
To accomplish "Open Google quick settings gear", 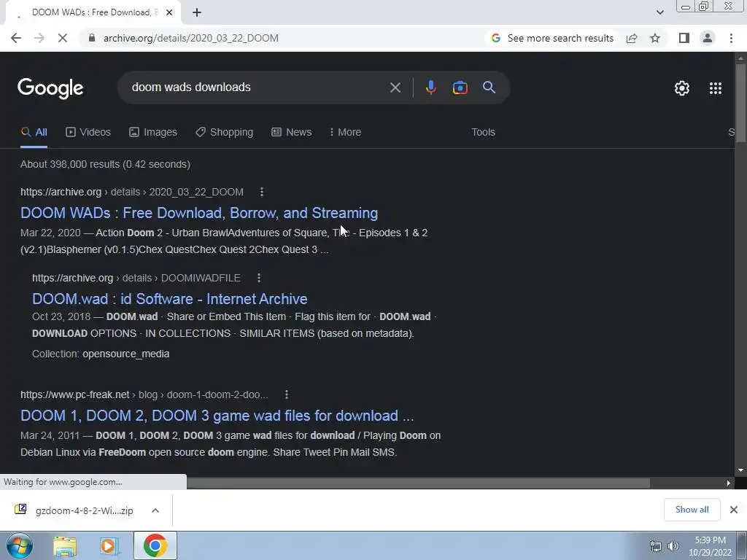I will (682, 88).
